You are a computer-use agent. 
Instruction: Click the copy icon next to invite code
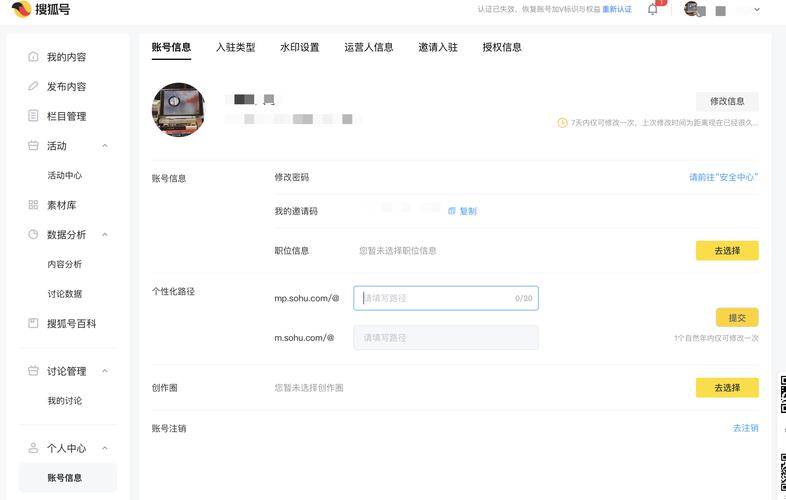tap(451, 211)
